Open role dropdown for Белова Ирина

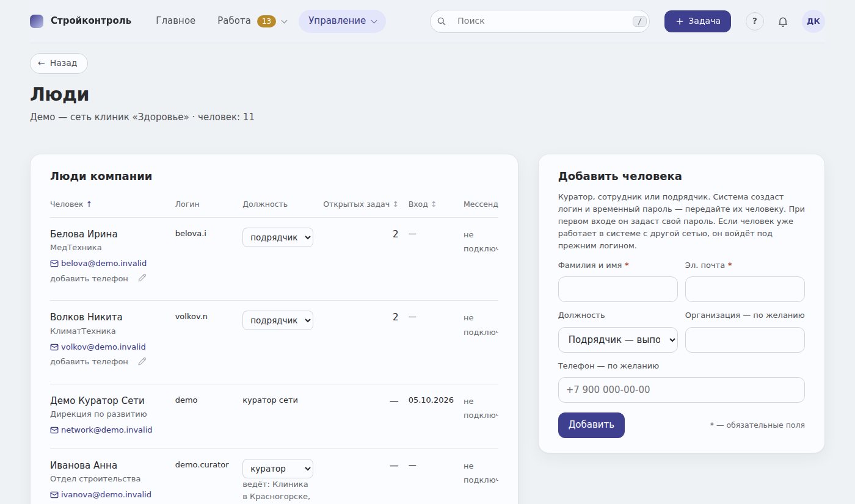point(278,237)
